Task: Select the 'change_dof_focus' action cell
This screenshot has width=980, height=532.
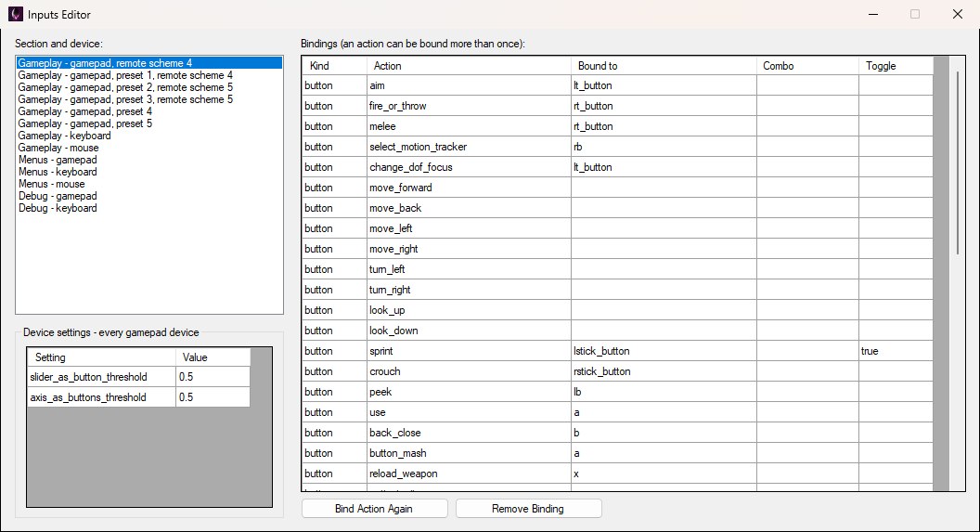Action: [x=469, y=167]
